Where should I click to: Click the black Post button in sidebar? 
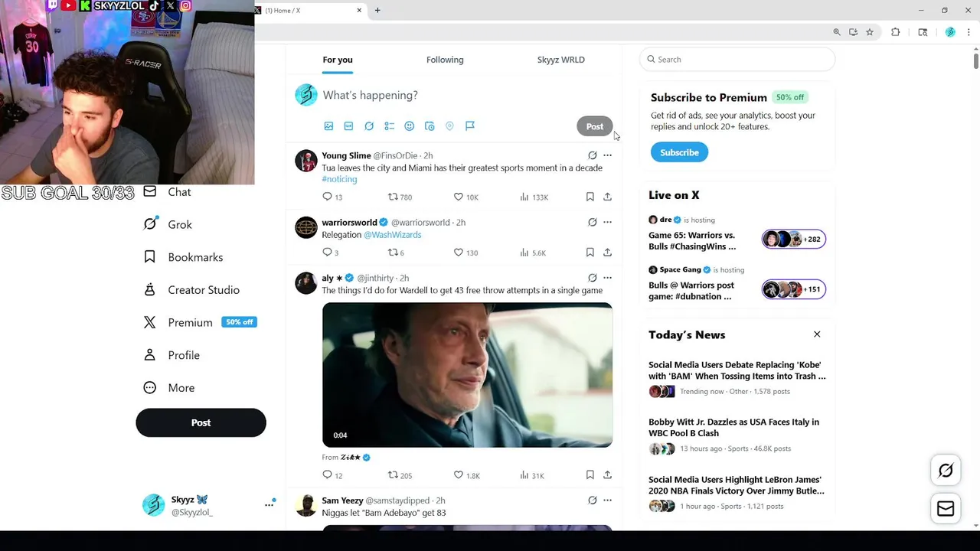201,422
